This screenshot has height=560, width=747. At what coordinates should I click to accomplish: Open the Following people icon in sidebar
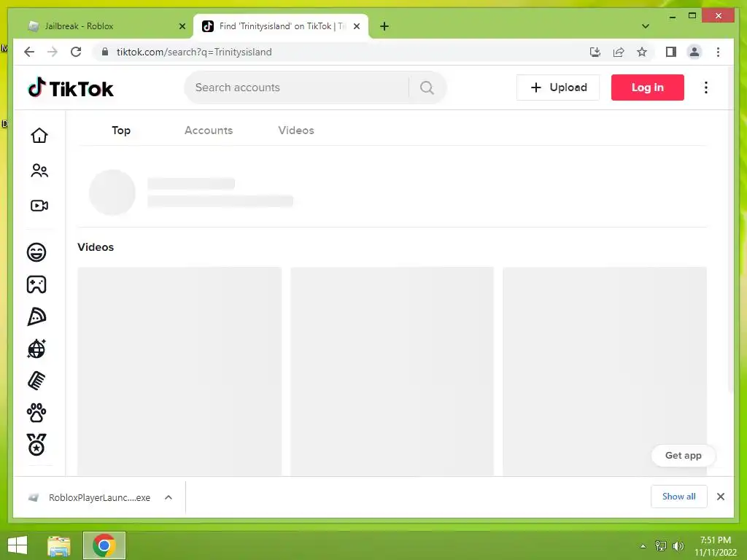pos(39,171)
